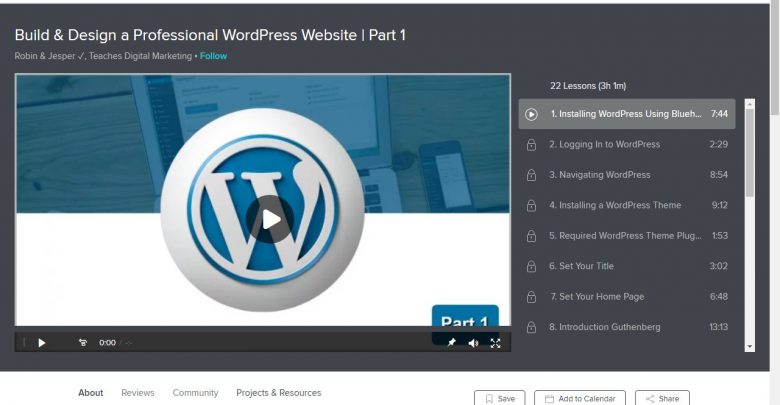
Task: Open playback speed settings icon in player
Action: tap(83, 342)
